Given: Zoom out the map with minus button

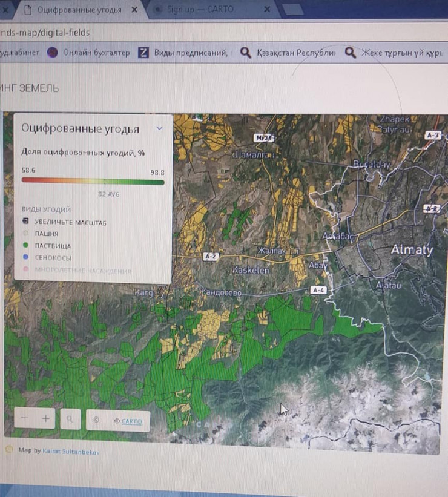Looking at the screenshot, I should pos(24,418).
